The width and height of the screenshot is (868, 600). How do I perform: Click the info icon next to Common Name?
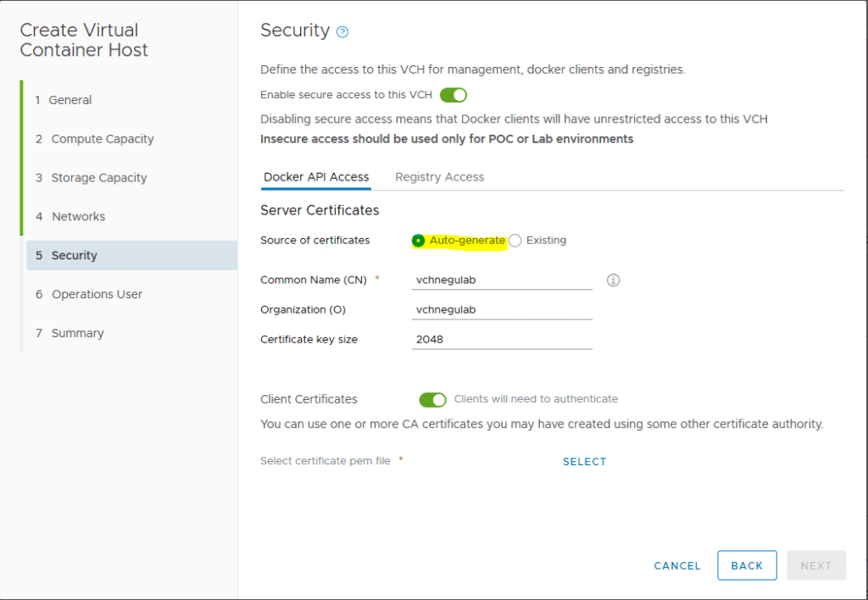click(613, 280)
